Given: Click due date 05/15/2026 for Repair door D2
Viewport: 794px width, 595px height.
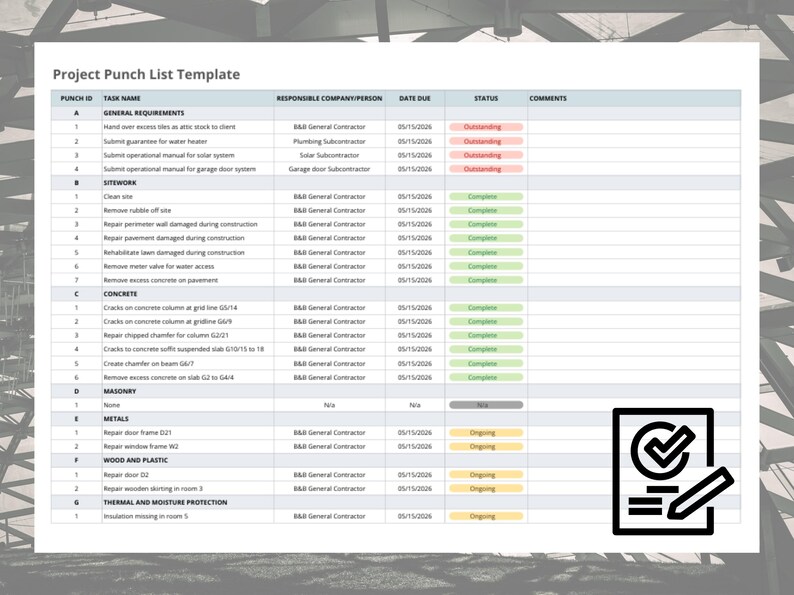Looking at the screenshot, I should [x=415, y=474].
